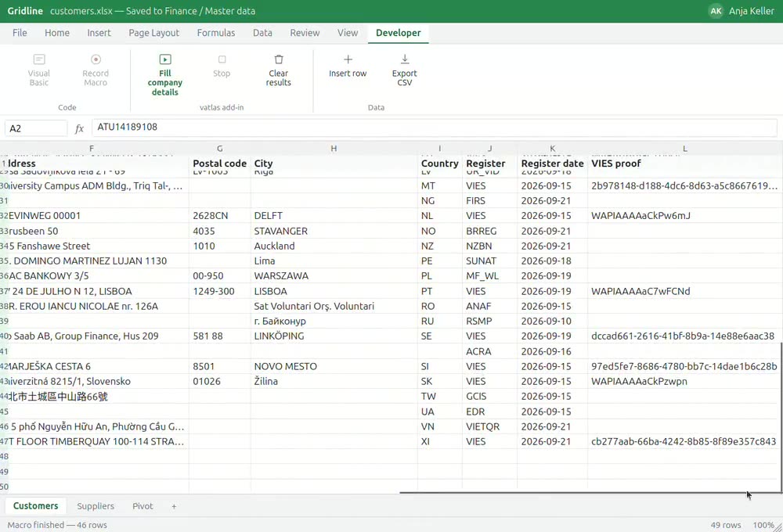Select the WAPIAAAAaCkPw6mJ proof cell
Viewport: 783px width, 532px height.
tap(684, 216)
